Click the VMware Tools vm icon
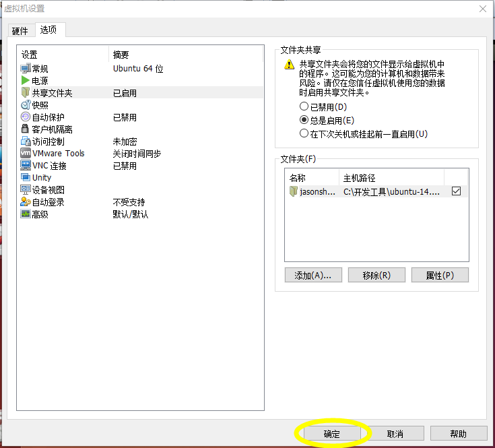495x448 pixels. pos(26,153)
